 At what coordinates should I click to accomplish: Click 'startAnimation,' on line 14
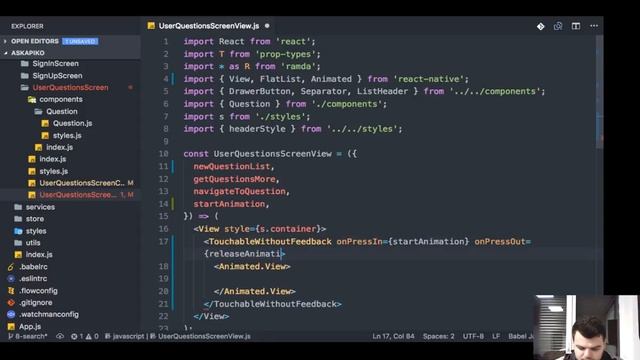point(231,204)
